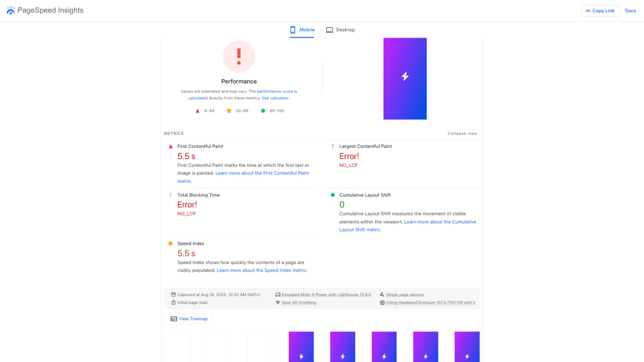This screenshot has height=362, width=644.
Task: Click the first purple filmstrip thumbnail
Action: (301, 347)
